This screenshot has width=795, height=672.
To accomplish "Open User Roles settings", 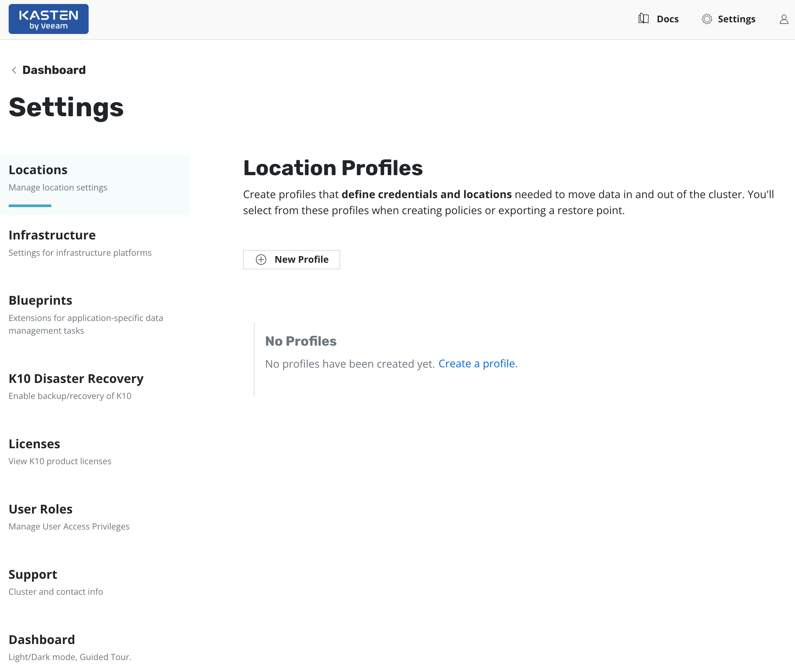I will [x=40, y=509].
